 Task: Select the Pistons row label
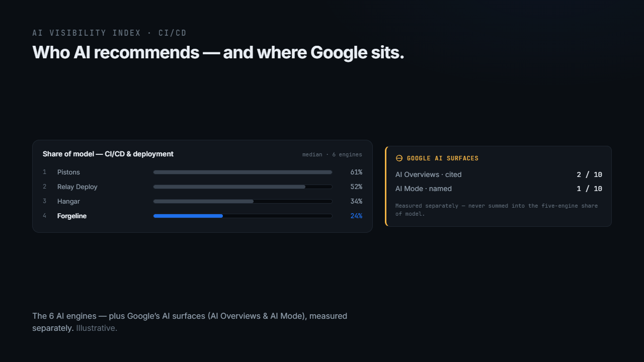click(x=68, y=172)
